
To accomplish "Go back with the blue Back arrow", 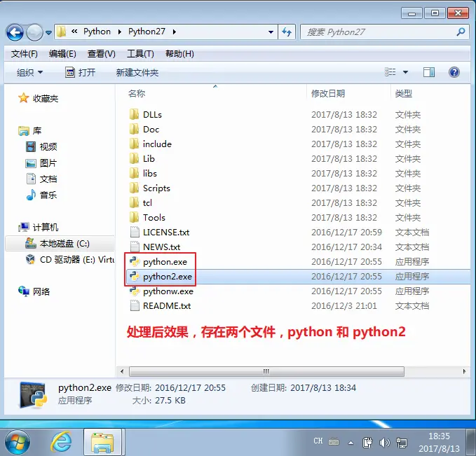I will (x=15, y=32).
